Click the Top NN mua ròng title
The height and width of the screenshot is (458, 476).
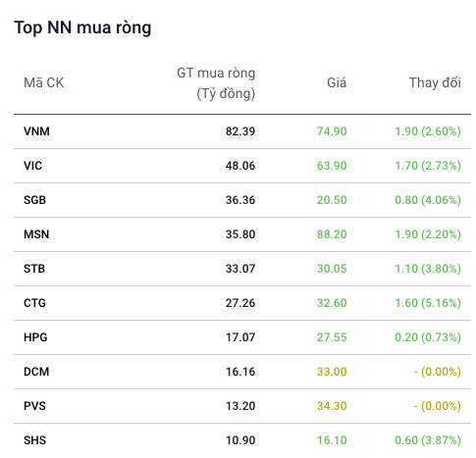(82, 27)
